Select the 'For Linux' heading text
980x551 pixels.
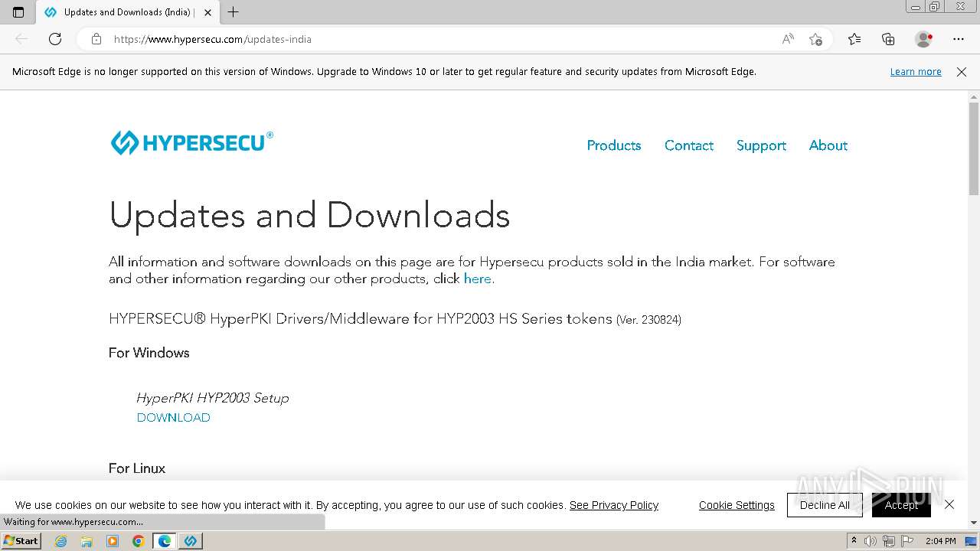(137, 468)
